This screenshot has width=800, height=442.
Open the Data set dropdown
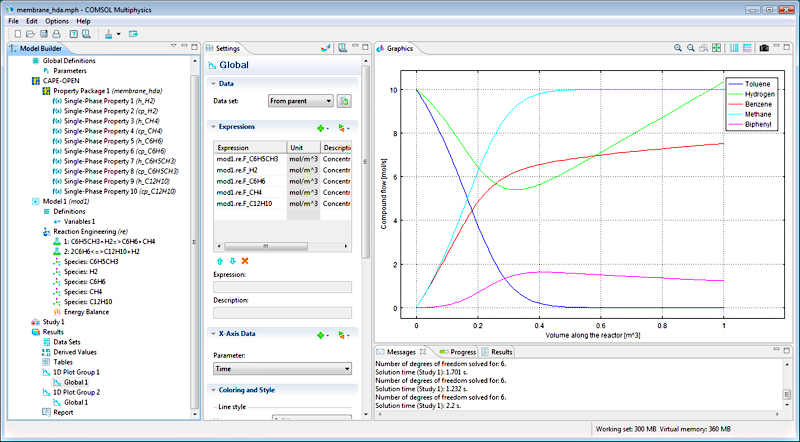pyautogui.click(x=301, y=101)
